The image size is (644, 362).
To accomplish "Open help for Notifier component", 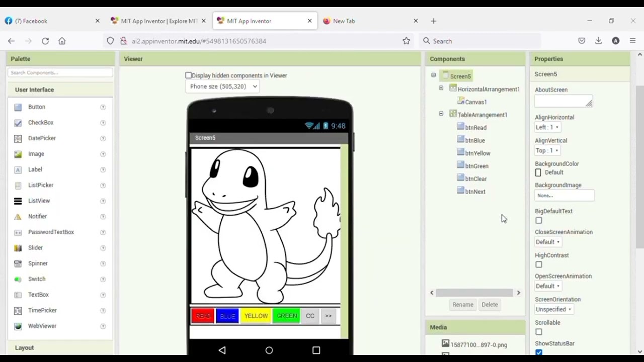I will point(103,216).
